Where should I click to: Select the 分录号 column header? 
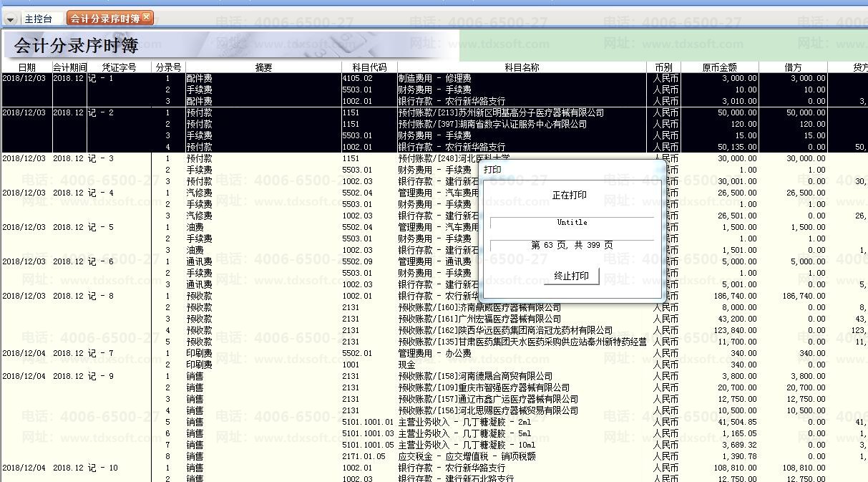click(168, 67)
